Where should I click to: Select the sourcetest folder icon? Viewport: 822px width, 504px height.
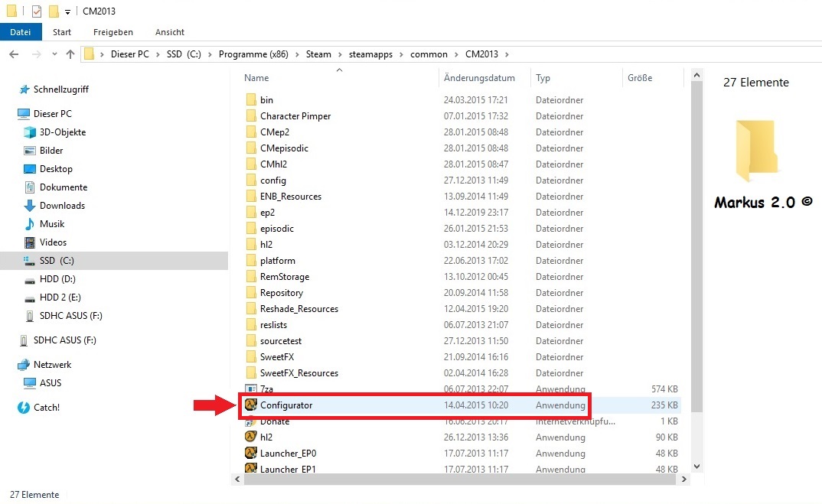(x=251, y=341)
